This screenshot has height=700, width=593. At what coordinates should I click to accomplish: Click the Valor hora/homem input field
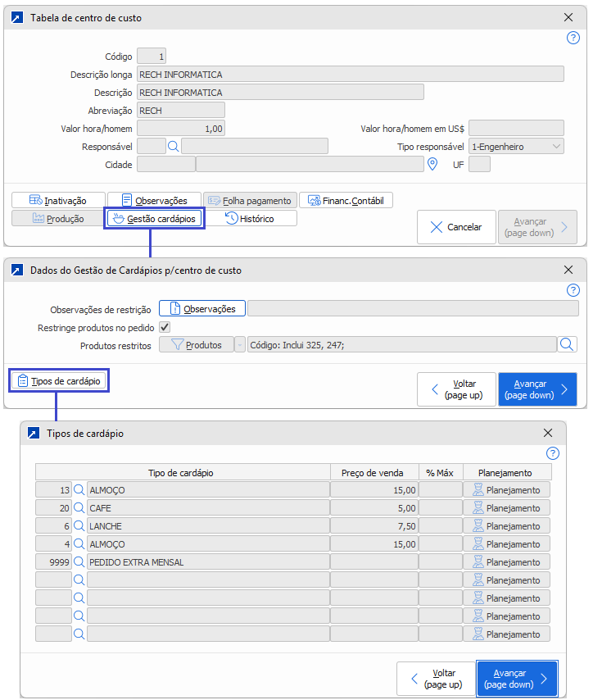[x=180, y=129]
